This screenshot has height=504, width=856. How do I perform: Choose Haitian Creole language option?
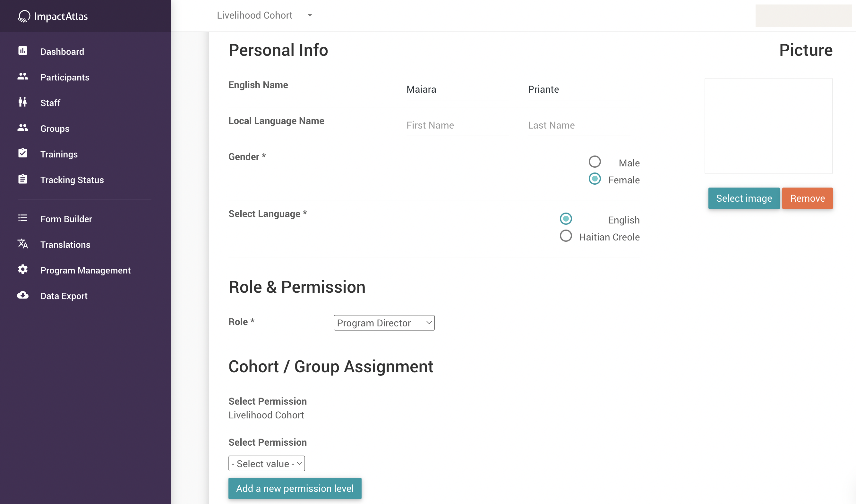click(566, 236)
